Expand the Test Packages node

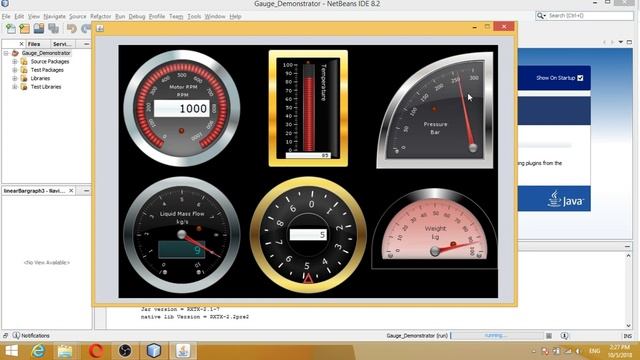pyautogui.click(x=15, y=70)
